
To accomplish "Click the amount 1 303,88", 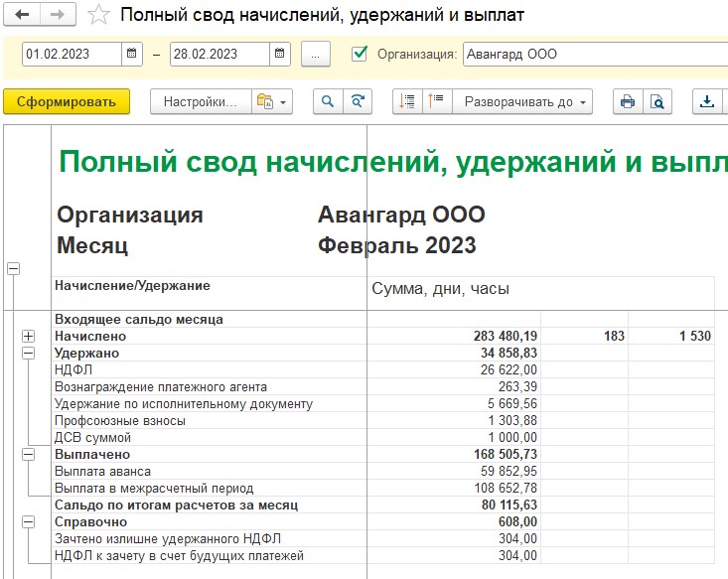I will point(512,421).
